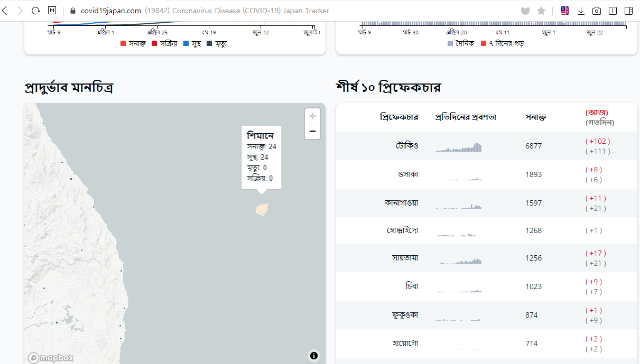640x364 pixels.
Task: Click the প্রাদুর্ভাব মানচিত্র heading
Action: (x=69, y=87)
